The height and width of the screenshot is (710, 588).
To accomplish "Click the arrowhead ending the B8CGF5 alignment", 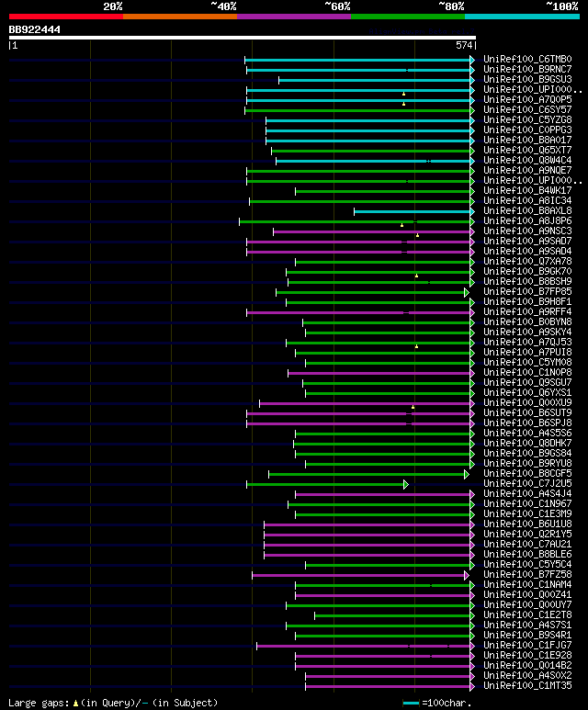I will coord(467,475).
